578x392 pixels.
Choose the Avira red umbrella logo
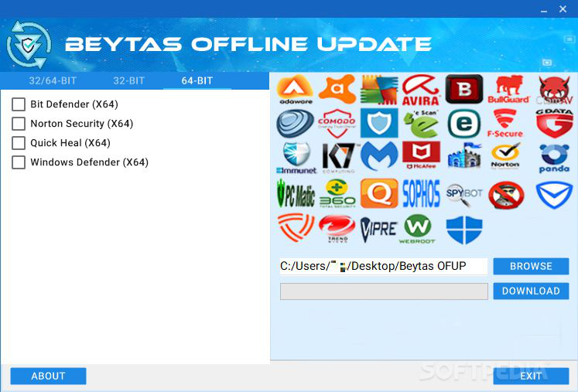pos(421,90)
